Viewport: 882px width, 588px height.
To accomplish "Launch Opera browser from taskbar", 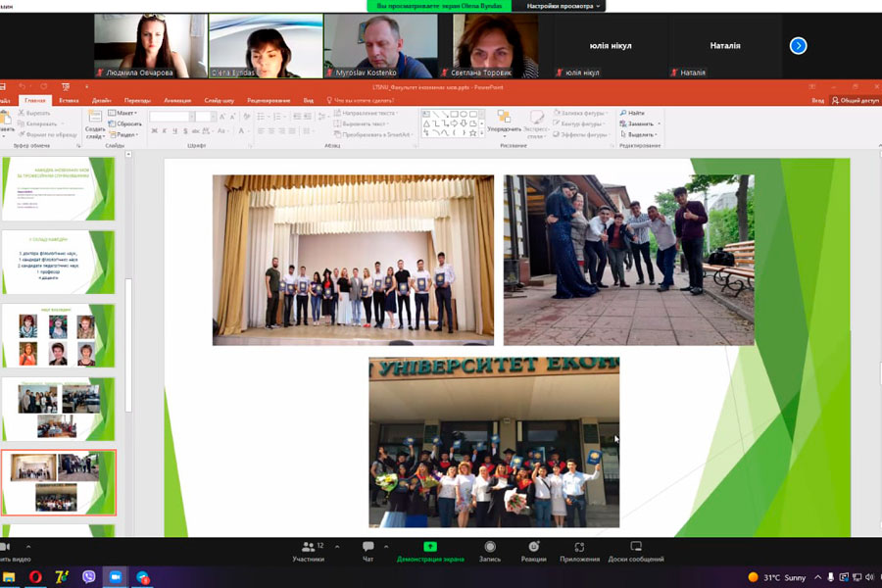I will click(36, 577).
